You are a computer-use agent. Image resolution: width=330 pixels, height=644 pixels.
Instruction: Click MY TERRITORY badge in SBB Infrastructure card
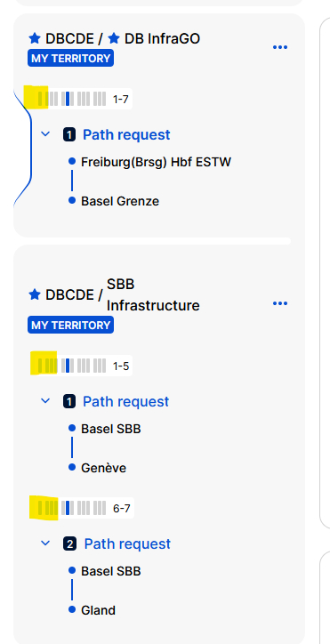click(70, 326)
